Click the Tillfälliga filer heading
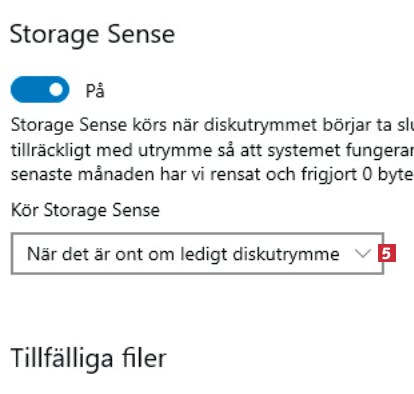The image size is (414, 394). pos(88,358)
